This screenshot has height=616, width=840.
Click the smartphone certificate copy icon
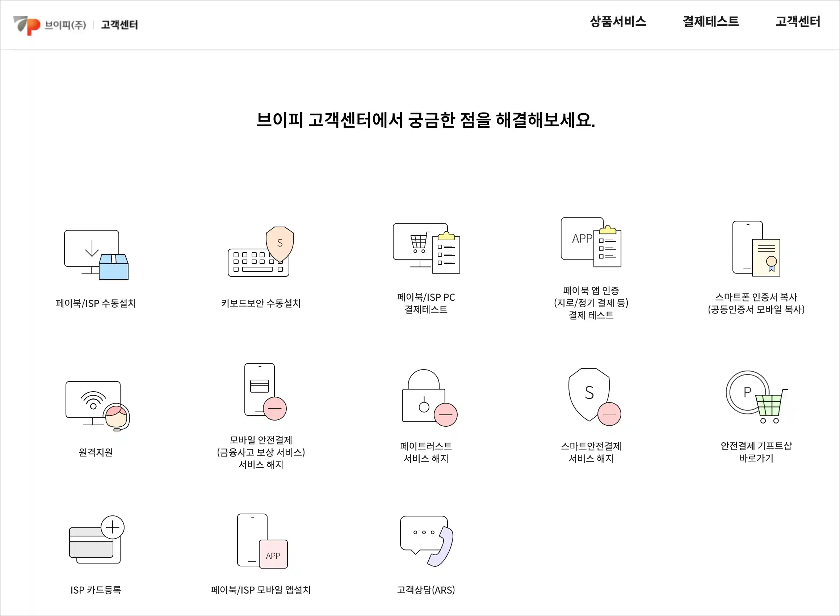pyautogui.click(x=756, y=249)
